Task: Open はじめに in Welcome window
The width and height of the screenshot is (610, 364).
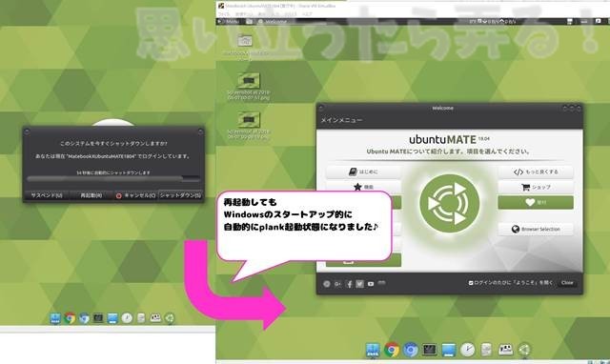Action: [363, 172]
